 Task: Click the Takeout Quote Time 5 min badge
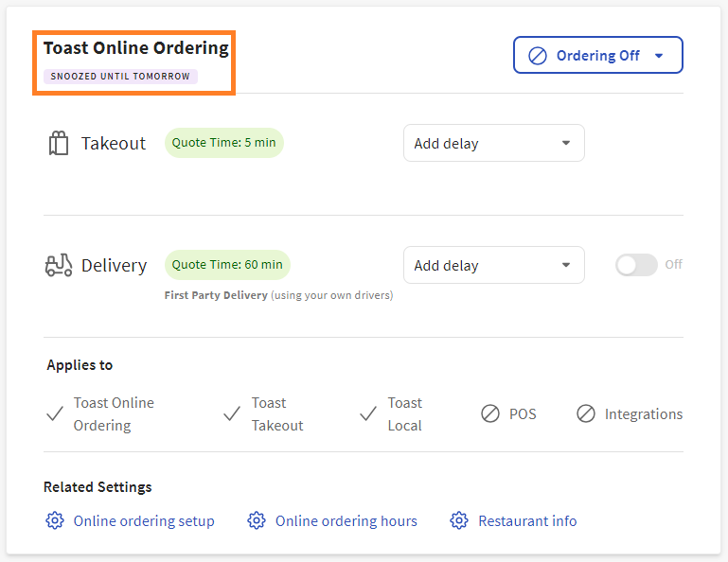click(x=224, y=143)
